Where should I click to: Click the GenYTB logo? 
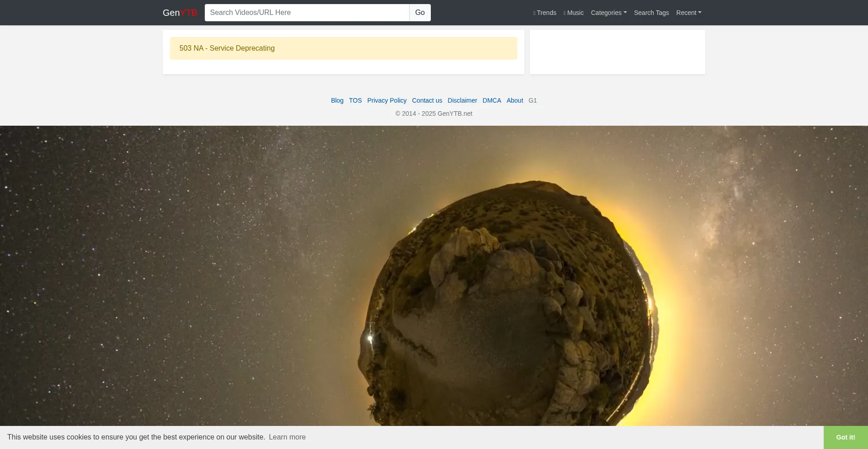coord(179,13)
